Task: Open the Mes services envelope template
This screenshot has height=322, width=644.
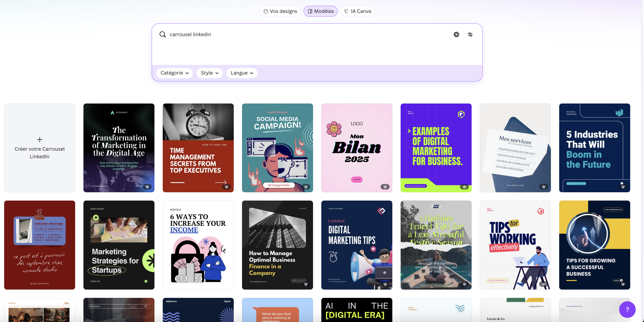Action: click(x=515, y=148)
